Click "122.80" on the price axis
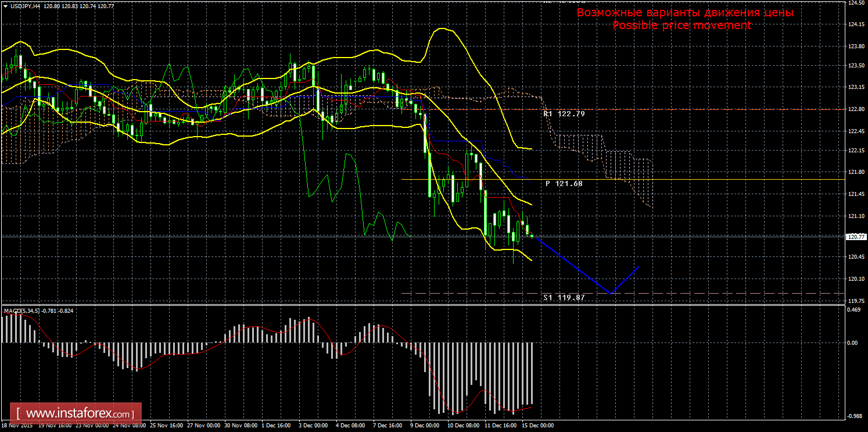Image resolution: width=868 pixels, height=432 pixels. click(x=856, y=109)
